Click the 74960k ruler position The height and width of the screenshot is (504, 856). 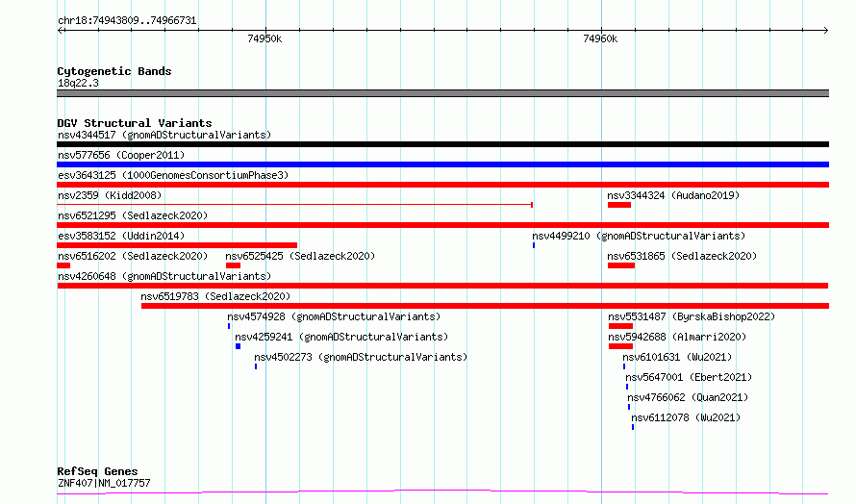point(600,38)
